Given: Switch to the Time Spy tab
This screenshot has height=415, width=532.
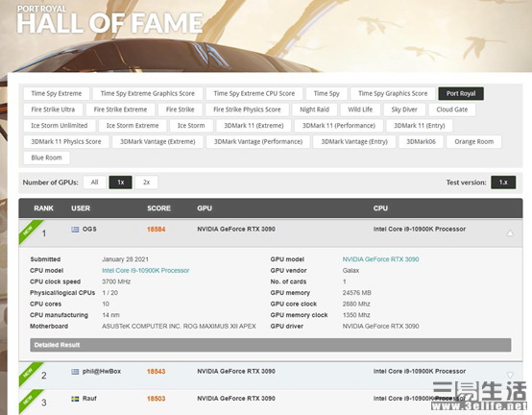Looking at the screenshot, I should coord(326,93).
